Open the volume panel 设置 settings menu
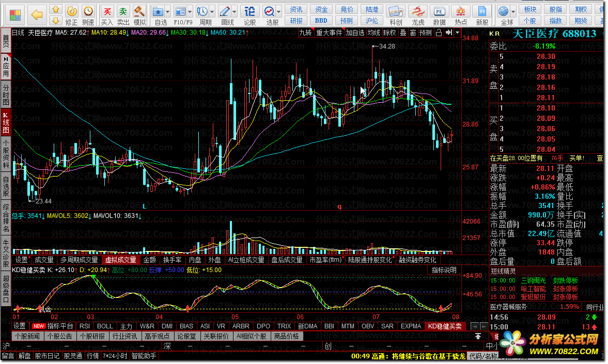The image size is (608, 364). pyautogui.click(x=21, y=260)
